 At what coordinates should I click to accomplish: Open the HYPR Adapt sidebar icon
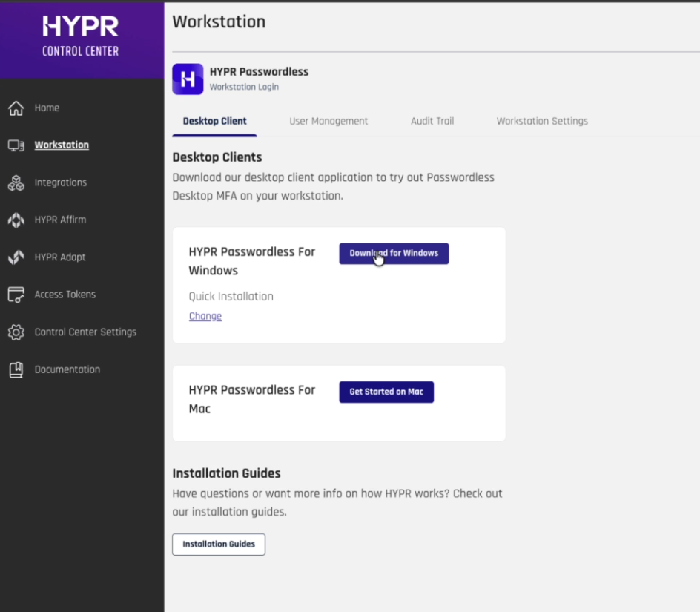16,257
